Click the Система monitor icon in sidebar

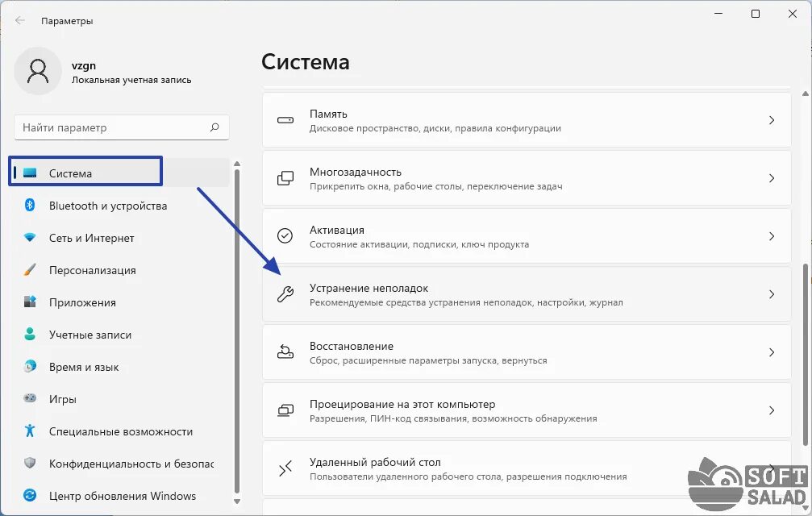pos(30,173)
